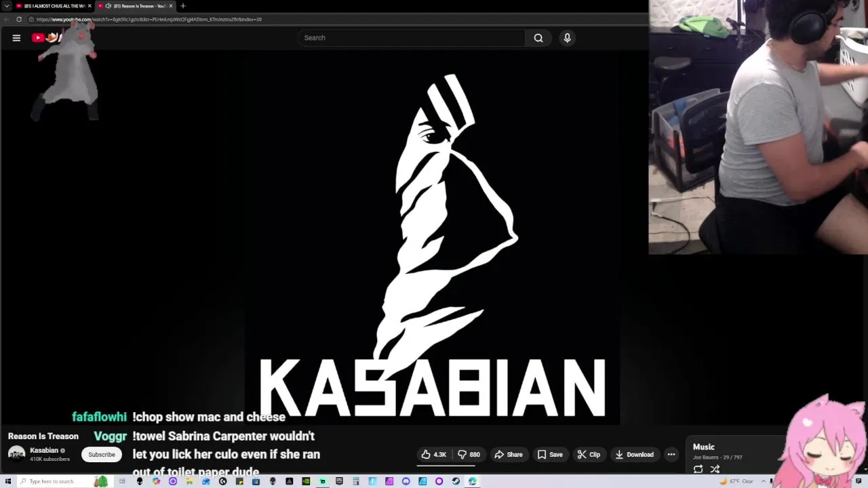Open the NVIDIA app taskbar icon
This screenshot has height=488, width=868.
coord(306,481)
